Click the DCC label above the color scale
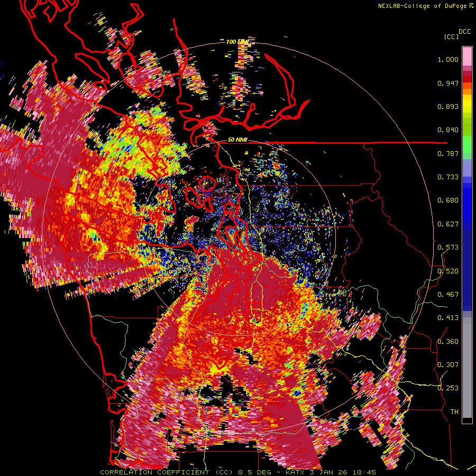 [464, 32]
